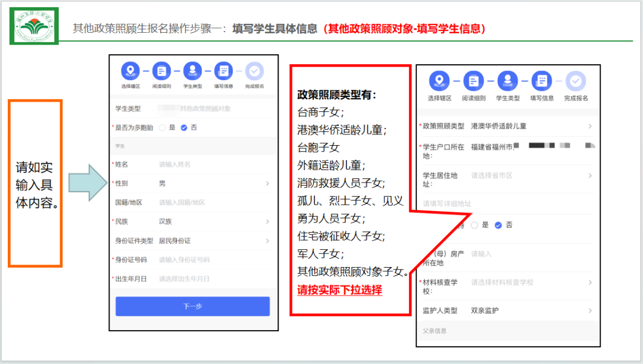This screenshot has width=643, height=364.
Task: Choose 否 radio in right phone form
Action: [x=498, y=225]
